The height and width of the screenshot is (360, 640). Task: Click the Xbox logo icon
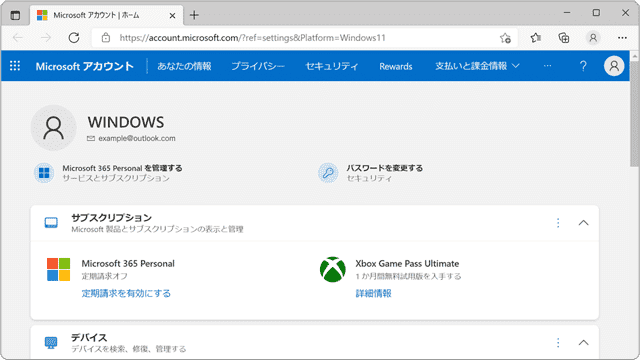(333, 269)
